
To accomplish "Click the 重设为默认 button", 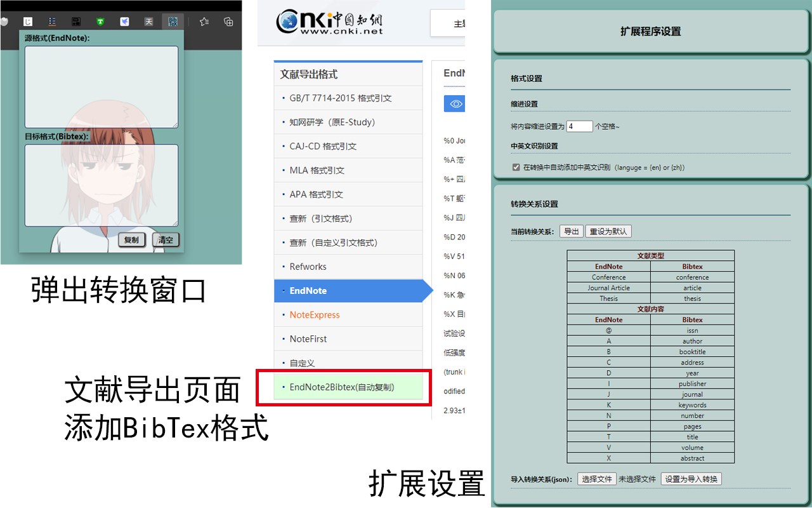I will 608,231.
